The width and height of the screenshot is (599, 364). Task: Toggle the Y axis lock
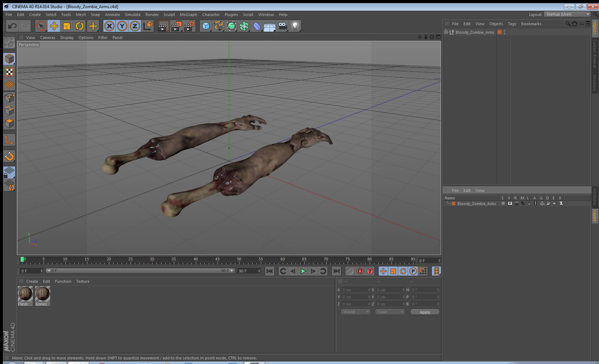pyautogui.click(x=122, y=26)
